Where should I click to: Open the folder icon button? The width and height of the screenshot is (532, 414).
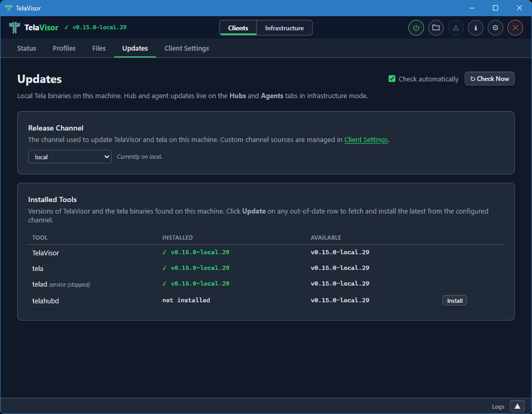[x=436, y=28]
